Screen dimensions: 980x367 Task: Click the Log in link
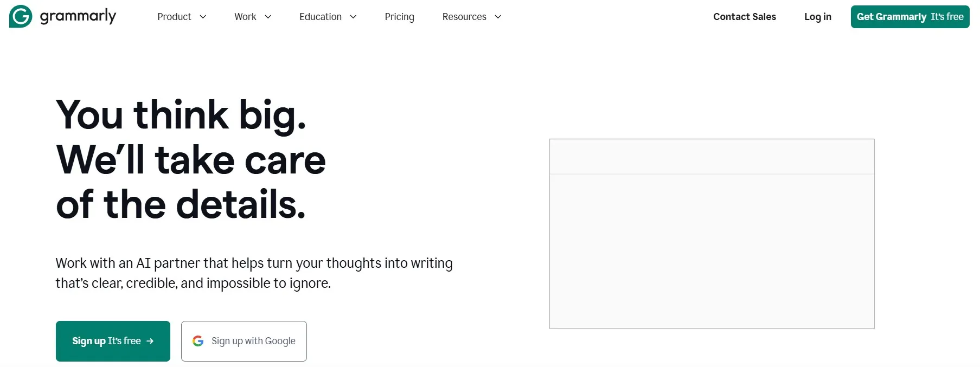pos(817,17)
